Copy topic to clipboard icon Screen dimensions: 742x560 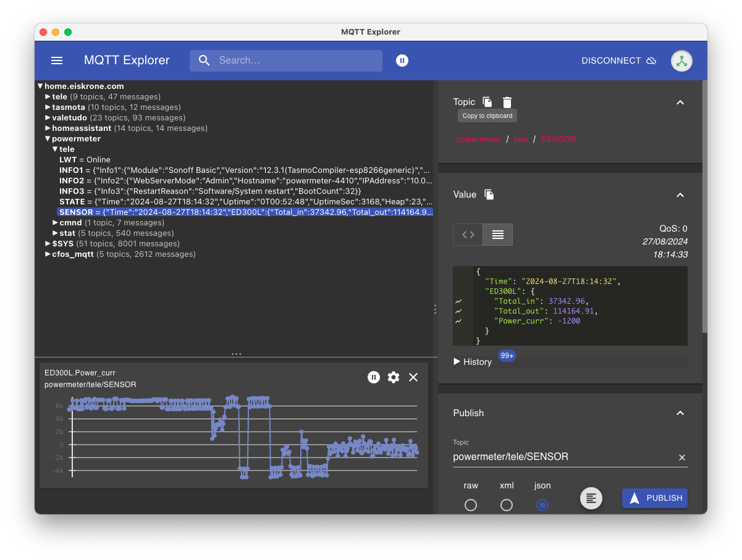pos(487,102)
